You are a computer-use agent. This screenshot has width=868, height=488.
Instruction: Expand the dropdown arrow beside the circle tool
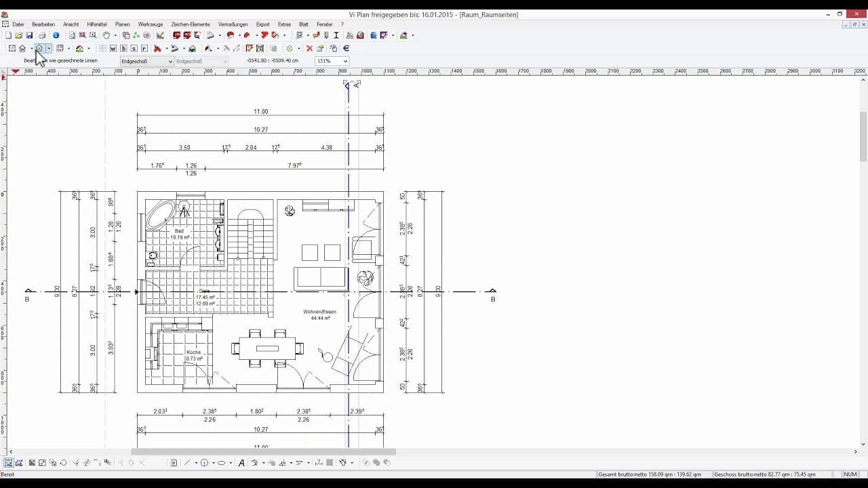[213, 463]
